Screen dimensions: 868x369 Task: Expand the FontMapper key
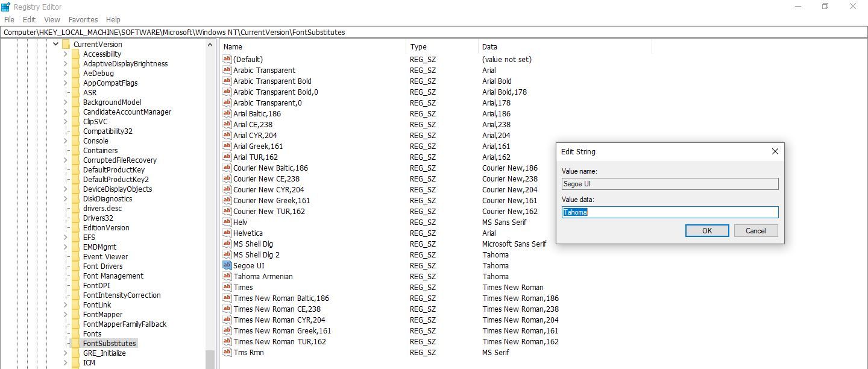coord(66,314)
